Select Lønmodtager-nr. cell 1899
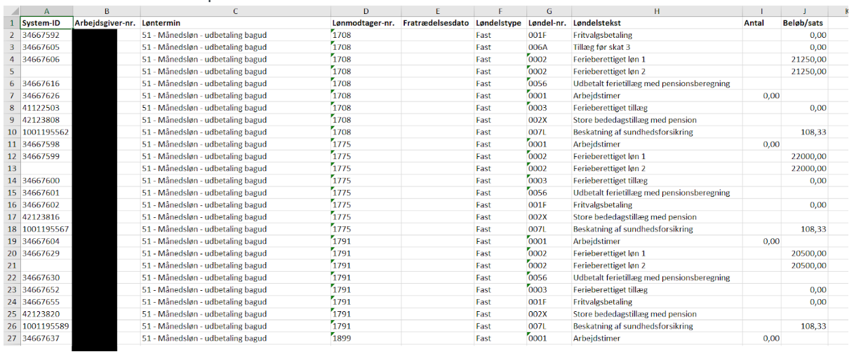The height and width of the screenshot is (363, 868). [x=366, y=338]
